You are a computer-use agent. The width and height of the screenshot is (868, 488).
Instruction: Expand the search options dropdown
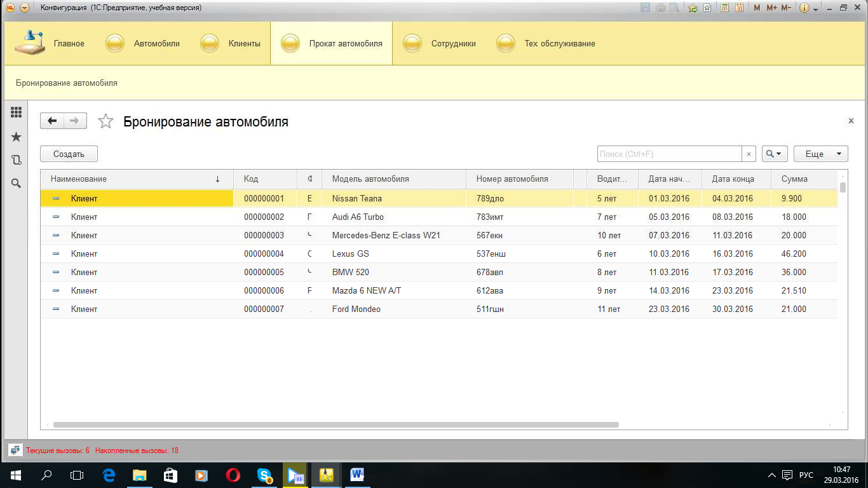[775, 154]
